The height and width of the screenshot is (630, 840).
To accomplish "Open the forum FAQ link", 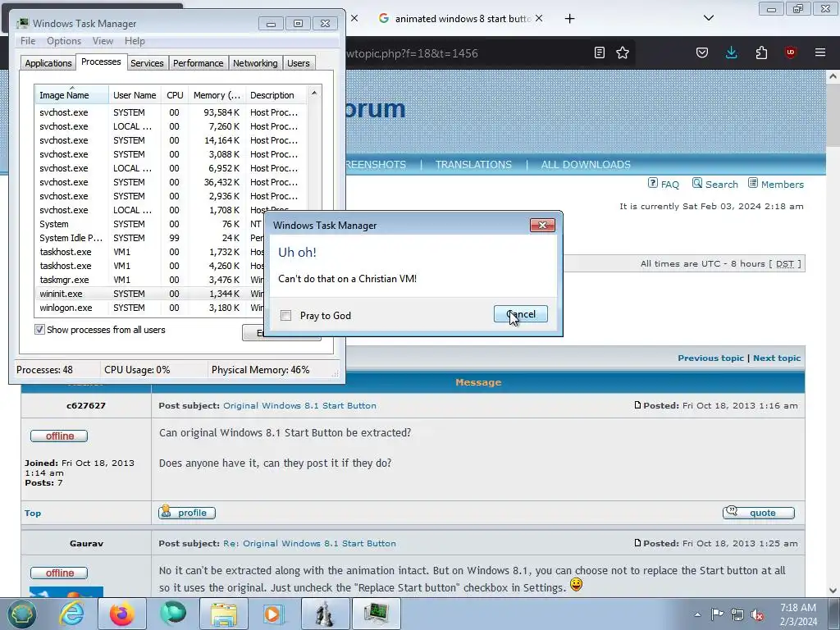I will pos(663,184).
